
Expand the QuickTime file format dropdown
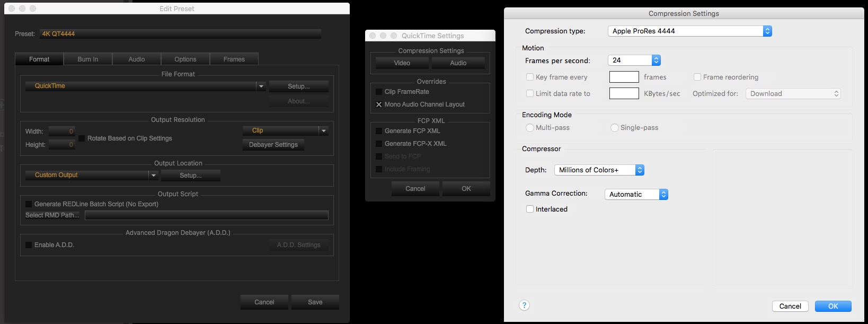(x=146, y=86)
